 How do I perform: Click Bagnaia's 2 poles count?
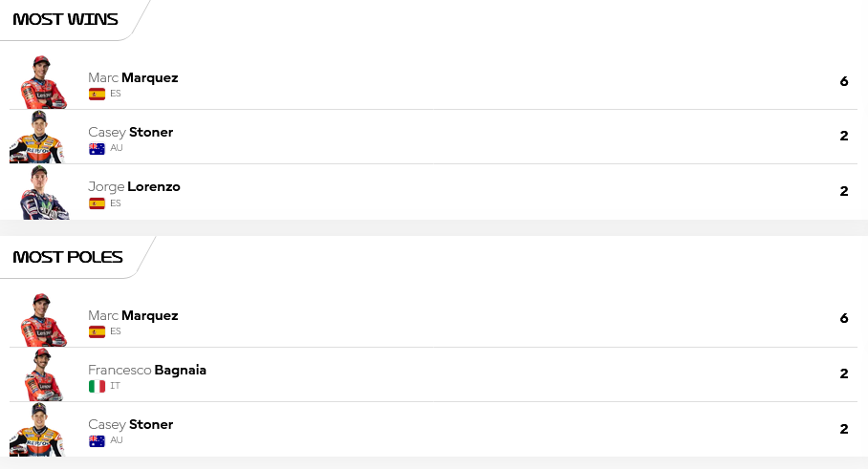coord(844,373)
